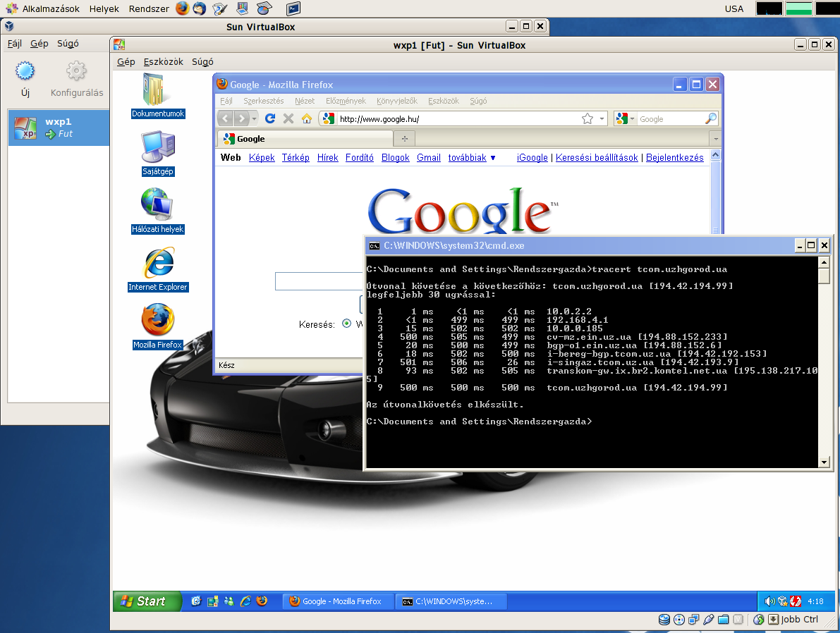The image size is (840, 633).
Task: Click the Firefox reload button
Action: (269, 118)
